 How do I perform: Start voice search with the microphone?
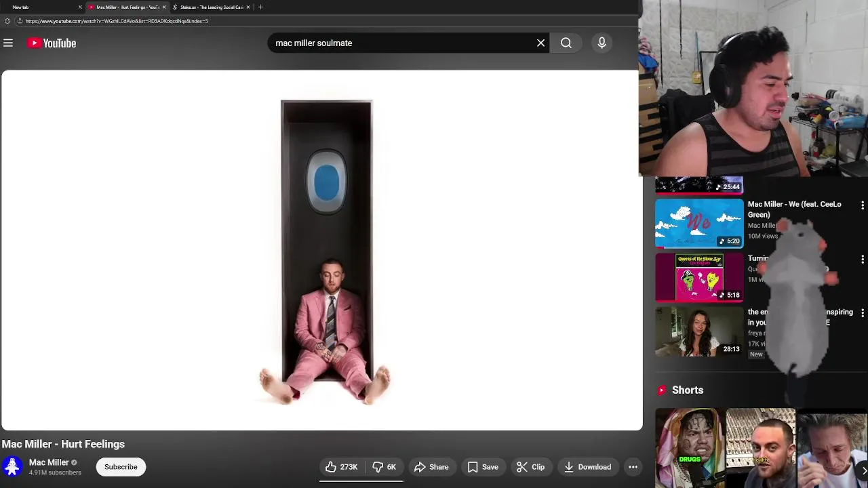pyautogui.click(x=601, y=43)
